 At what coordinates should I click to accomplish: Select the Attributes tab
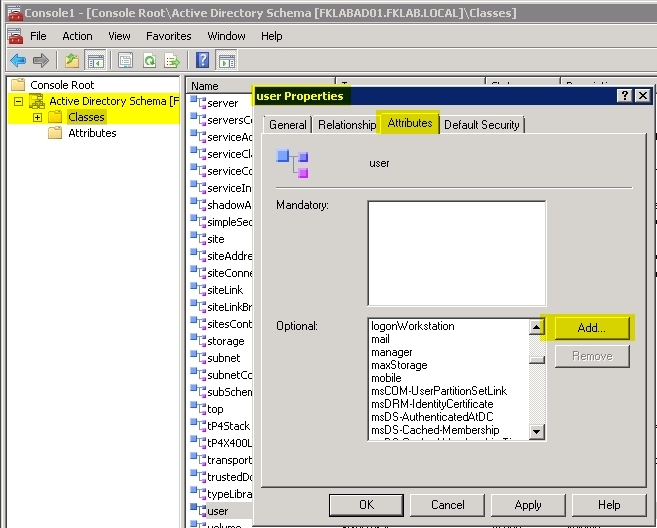[x=409, y=123]
